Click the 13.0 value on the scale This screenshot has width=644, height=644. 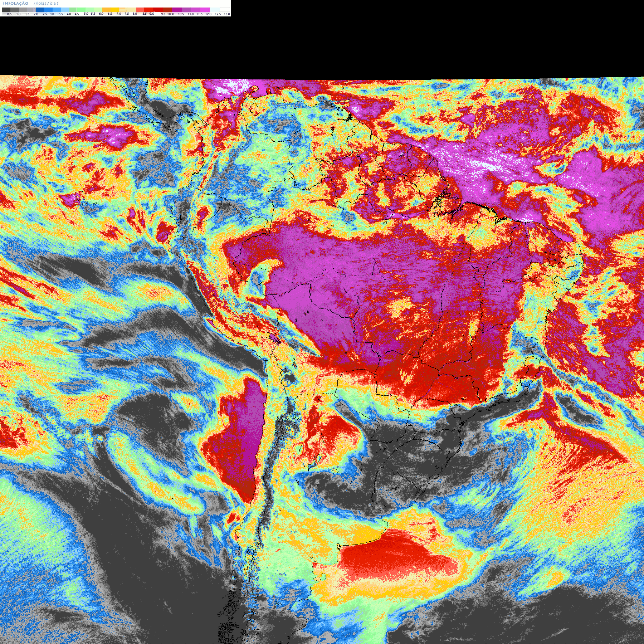coord(227,14)
